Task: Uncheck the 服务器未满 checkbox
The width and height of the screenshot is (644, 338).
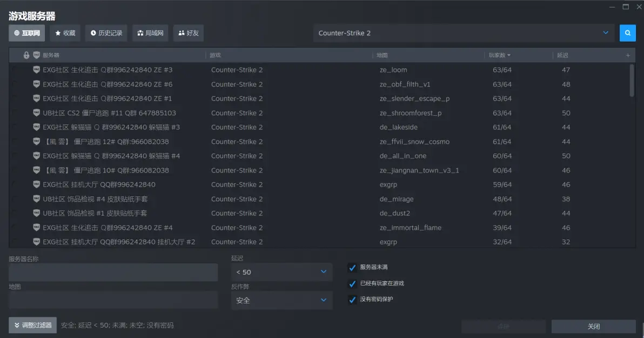Action: [352, 268]
